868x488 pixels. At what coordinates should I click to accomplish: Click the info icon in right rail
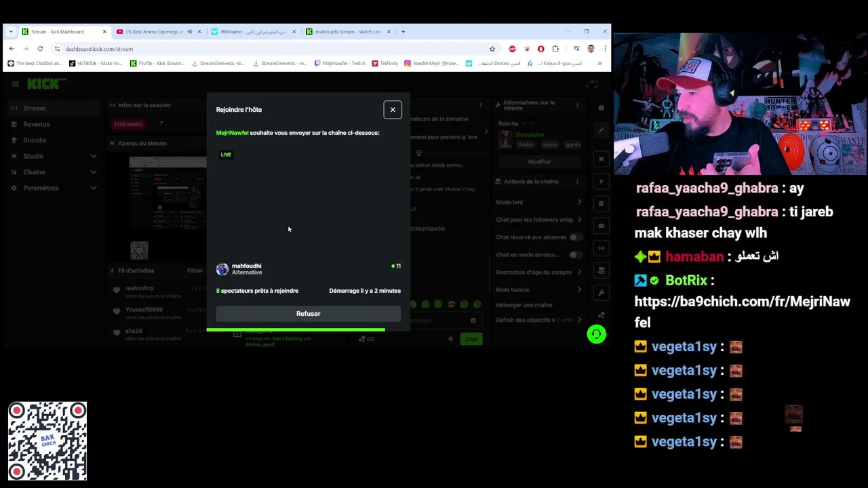(x=601, y=108)
